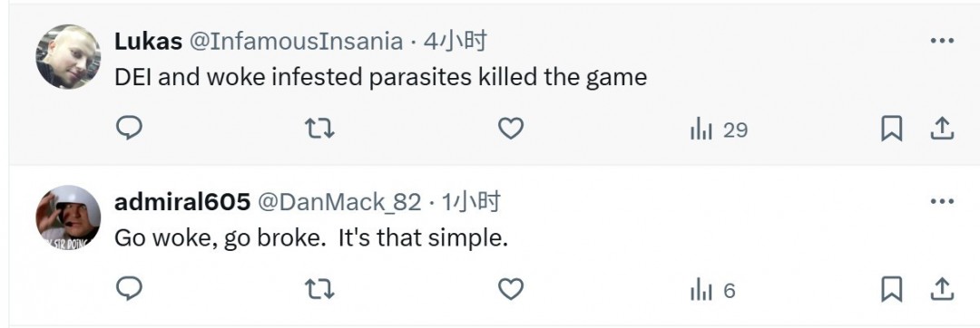Click the display name Lukas
This screenshot has height=328, width=980.
[148, 42]
